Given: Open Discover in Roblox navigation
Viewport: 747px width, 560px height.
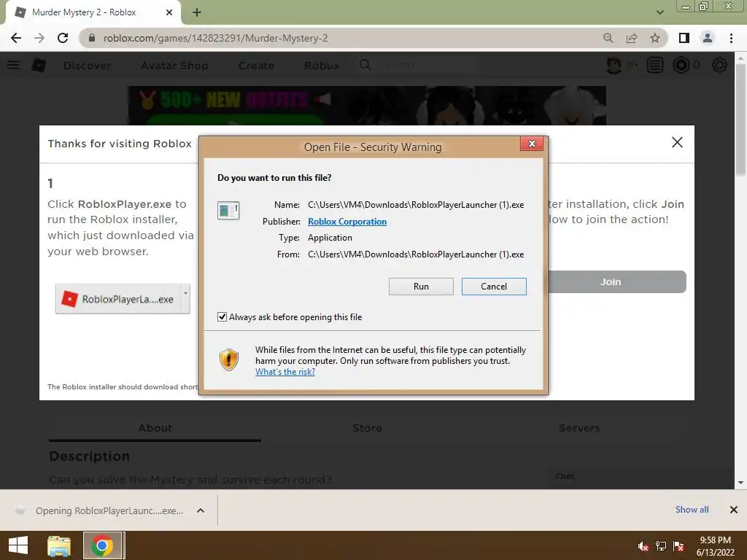Looking at the screenshot, I should pyautogui.click(x=88, y=66).
